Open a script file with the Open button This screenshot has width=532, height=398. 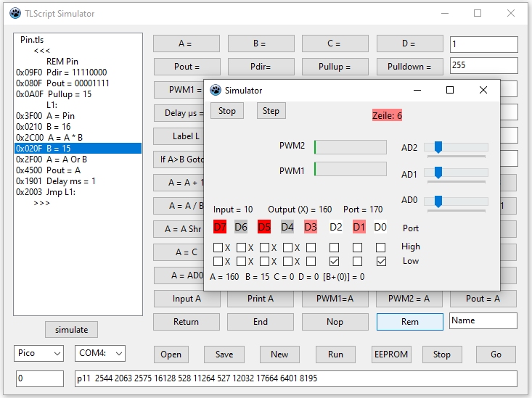171,355
